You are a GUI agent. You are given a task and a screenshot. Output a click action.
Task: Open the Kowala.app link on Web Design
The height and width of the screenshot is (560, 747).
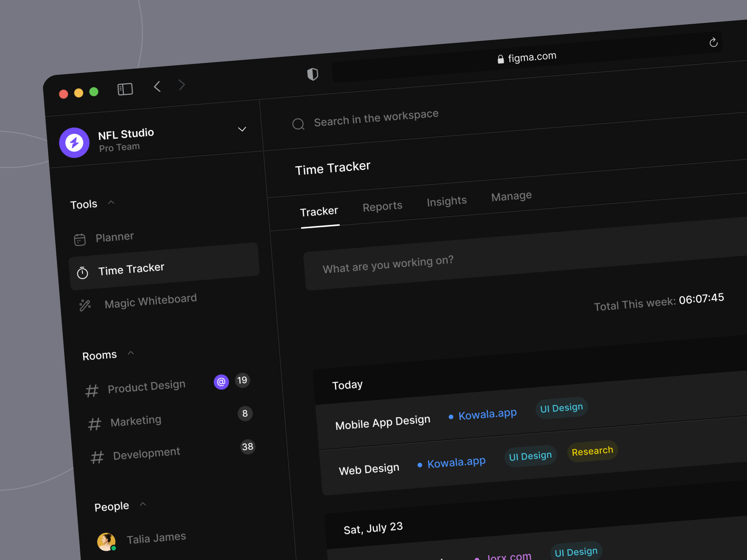click(x=456, y=462)
